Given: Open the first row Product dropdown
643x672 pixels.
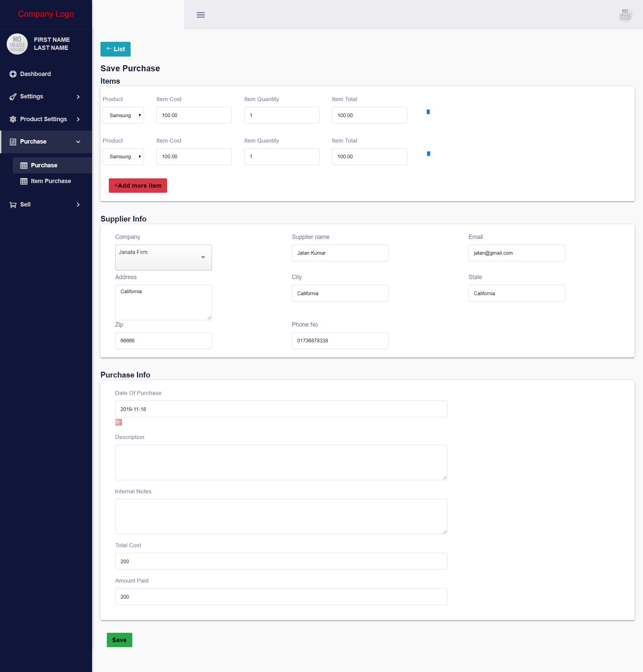Looking at the screenshot, I should tap(123, 115).
